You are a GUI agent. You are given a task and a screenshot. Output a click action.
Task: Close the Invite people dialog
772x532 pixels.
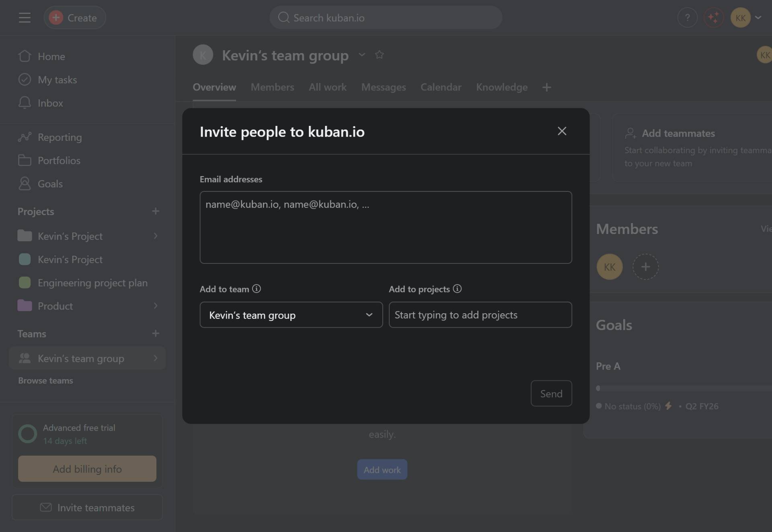[562, 131]
